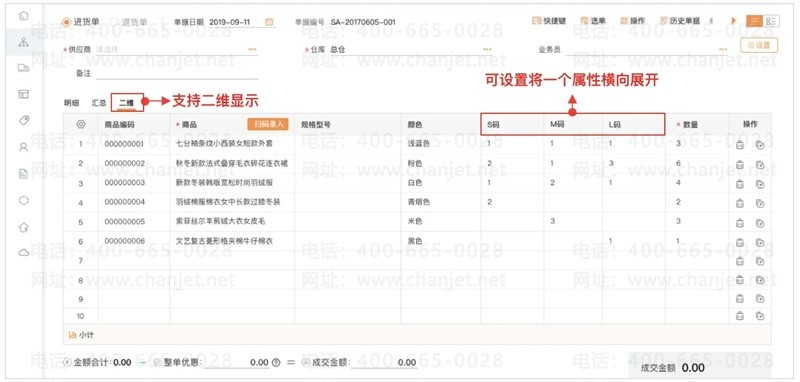Switch to the 汇总 tab

tap(99, 103)
